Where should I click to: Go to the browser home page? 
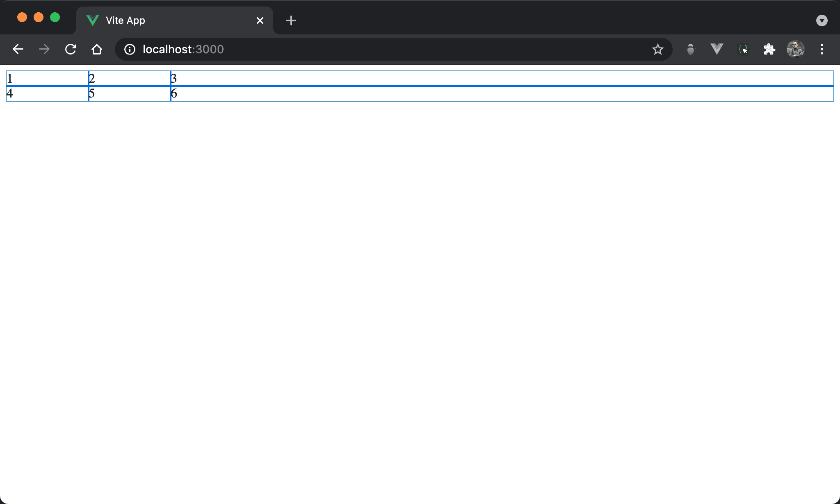coord(97,50)
